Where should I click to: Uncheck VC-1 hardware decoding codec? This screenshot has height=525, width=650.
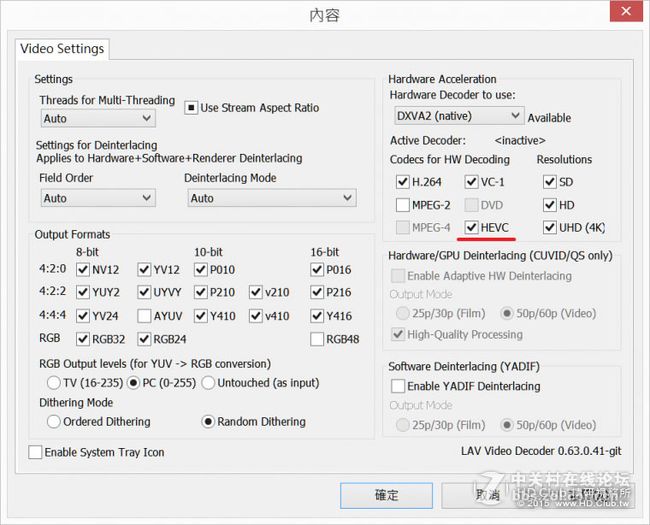pos(471,182)
